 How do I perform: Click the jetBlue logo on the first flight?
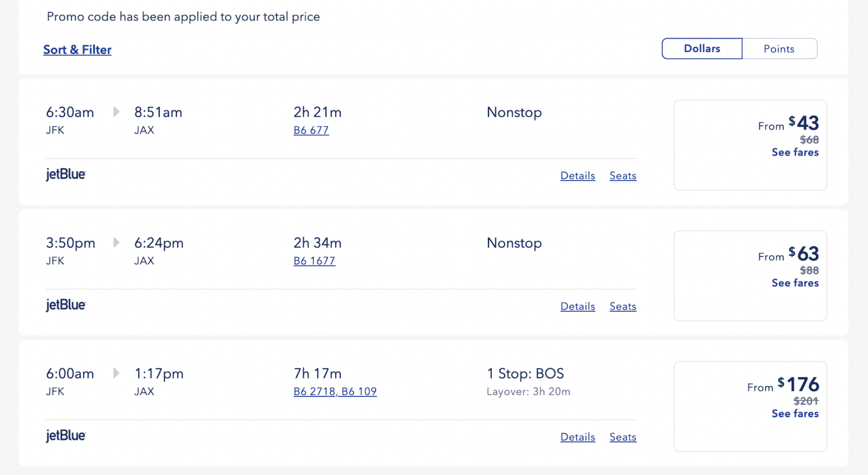[65, 174]
